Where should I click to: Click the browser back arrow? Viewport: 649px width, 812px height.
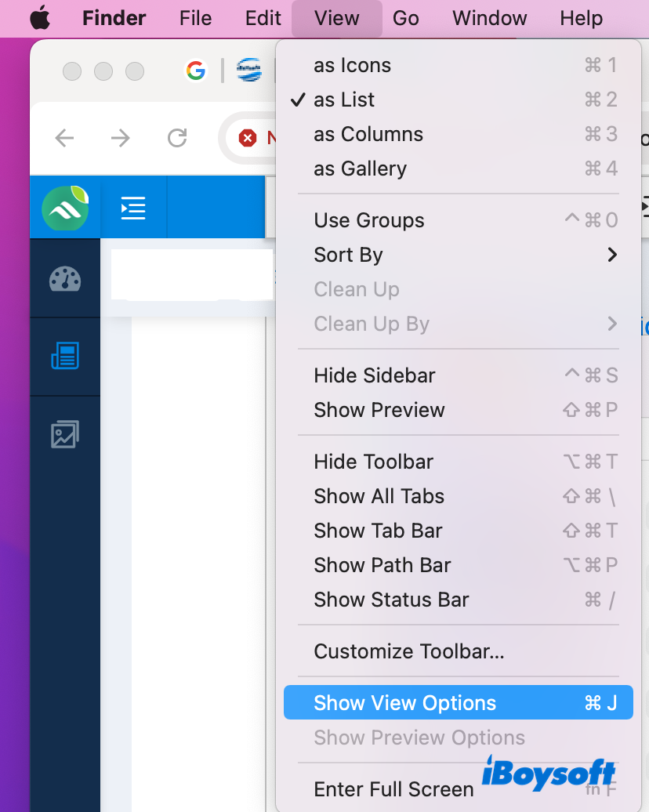pos(64,139)
